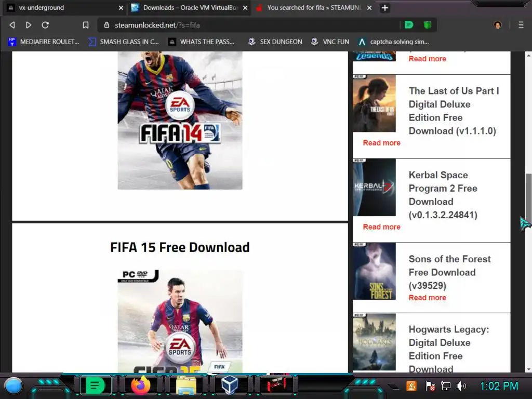532x399 pixels.
Task: Click the Kerbal Space Program 2 thumbnail
Action: click(374, 187)
